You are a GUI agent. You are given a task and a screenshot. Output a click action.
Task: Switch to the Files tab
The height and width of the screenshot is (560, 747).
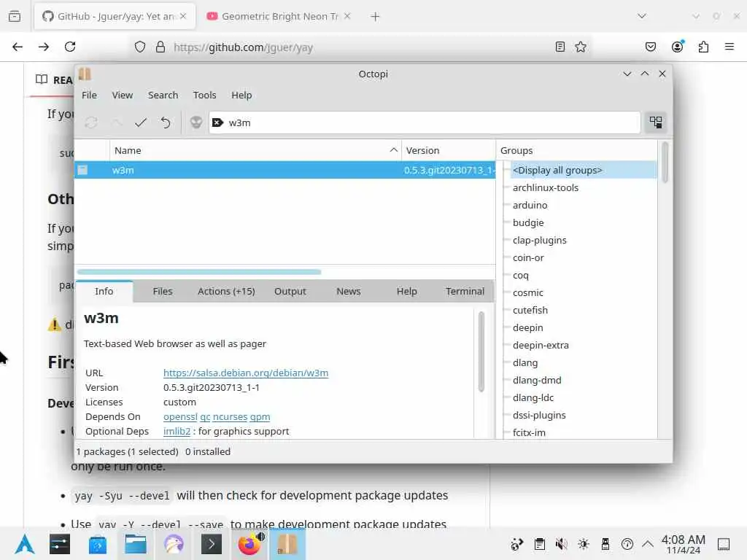(163, 292)
